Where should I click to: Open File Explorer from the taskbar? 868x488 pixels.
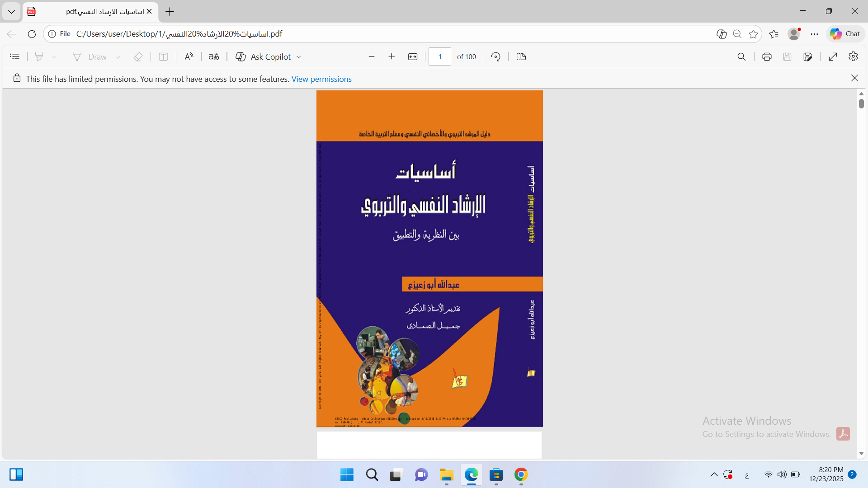[x=446, y=475]
